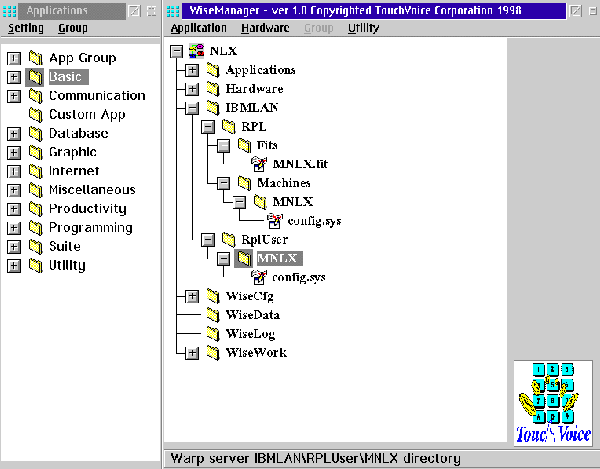This screenshot has width=600, height=469.
Task: Click the WiseData folder icon
Action: tap(213, 315)
